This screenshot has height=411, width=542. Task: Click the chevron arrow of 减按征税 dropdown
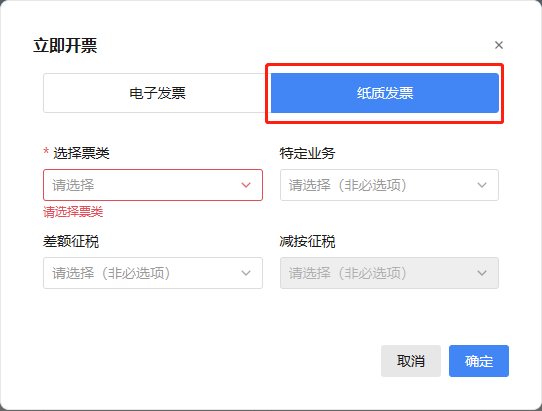pyautogui.click(x=482, y=273)
